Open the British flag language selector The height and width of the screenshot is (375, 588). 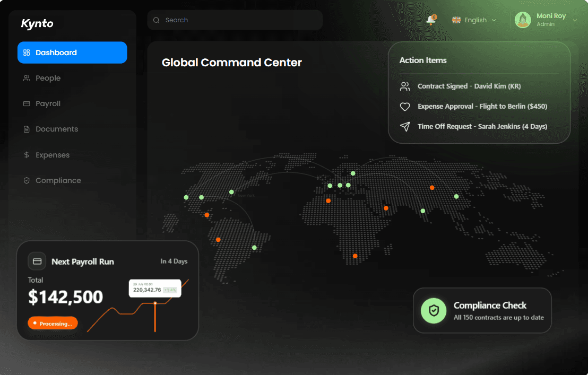tap(456, 20)
